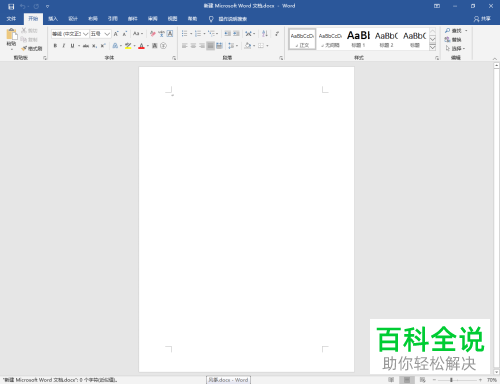Toggle italic formatting
Viewport: 500px width, 384px height.
click(63, 46)
